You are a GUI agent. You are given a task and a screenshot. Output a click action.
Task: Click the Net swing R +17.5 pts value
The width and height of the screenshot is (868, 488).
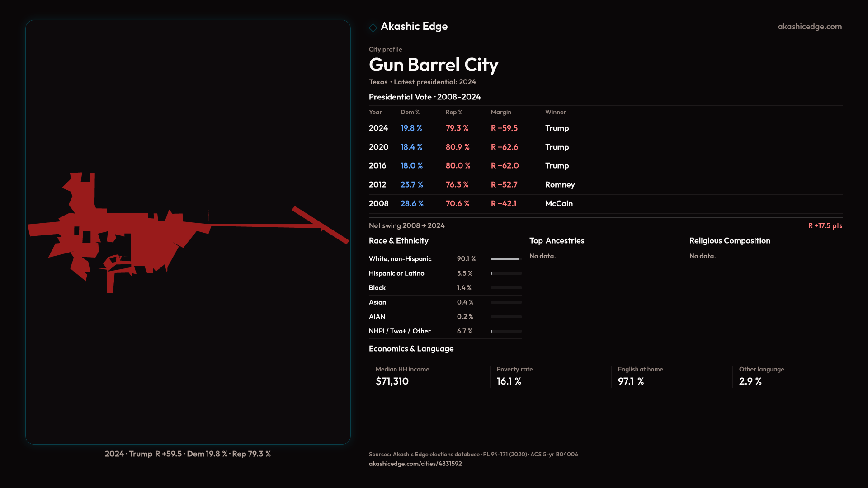825,225
